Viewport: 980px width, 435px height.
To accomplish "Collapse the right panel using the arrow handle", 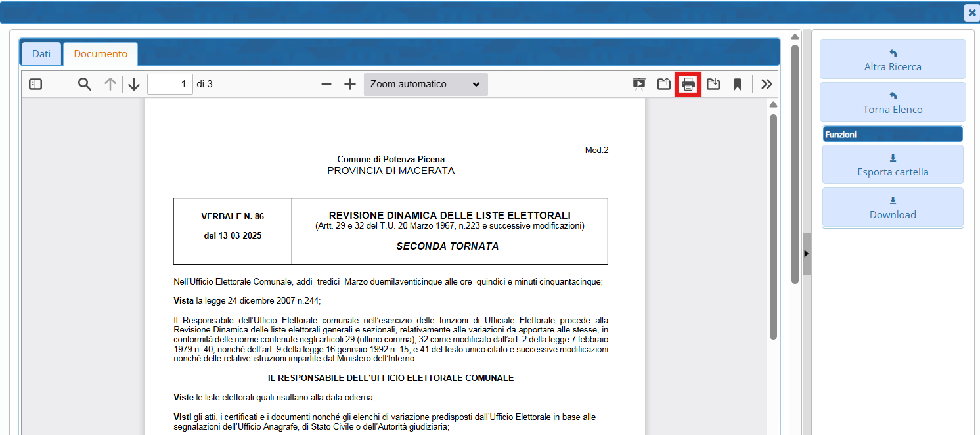I will tap(806, 253).
